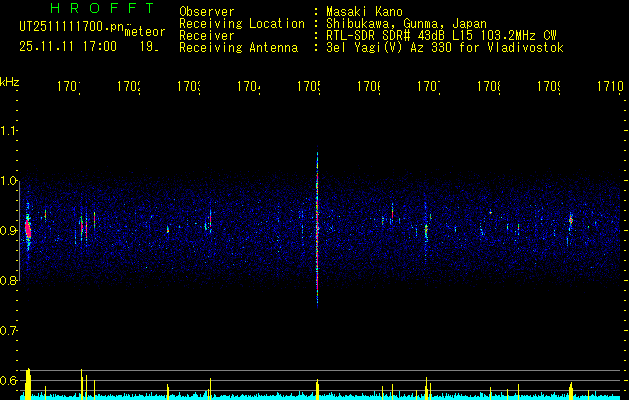629x400 pixels.
Task: Click the 1.1 frequency axis label
Action: 9,131
